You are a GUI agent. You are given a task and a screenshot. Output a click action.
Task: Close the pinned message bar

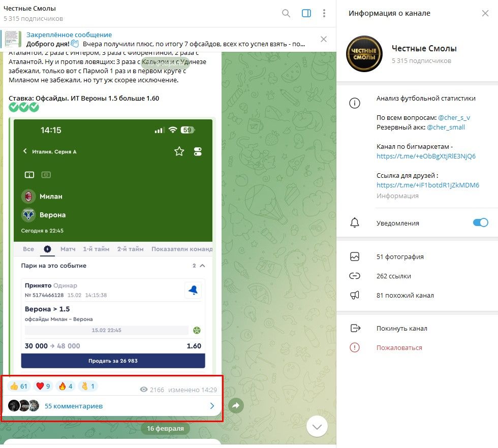coord(323,40)
